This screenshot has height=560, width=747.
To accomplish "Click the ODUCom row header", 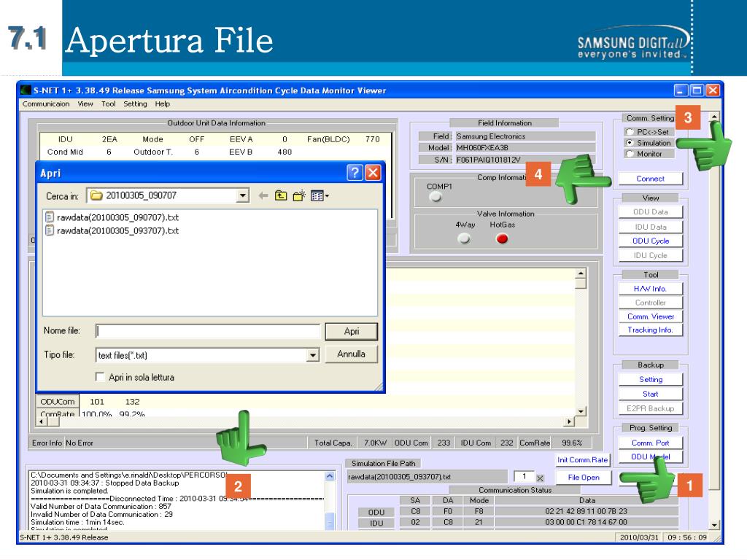I will (57, 402).
